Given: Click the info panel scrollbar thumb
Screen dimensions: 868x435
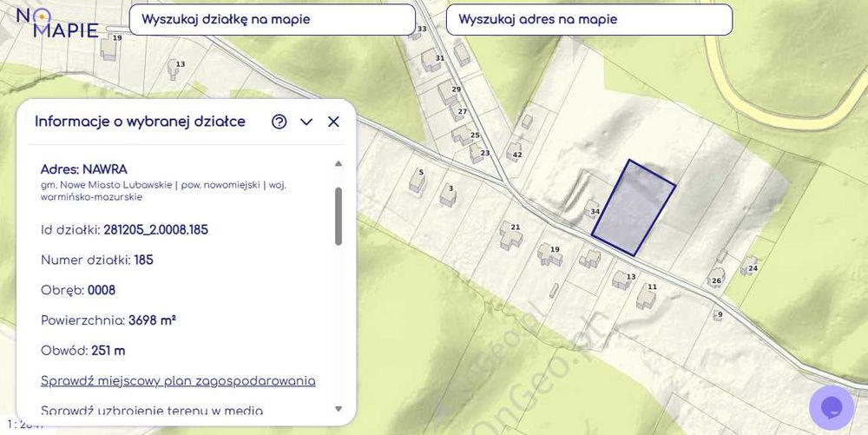Looking at the screenshot, I should coord(339,215).
